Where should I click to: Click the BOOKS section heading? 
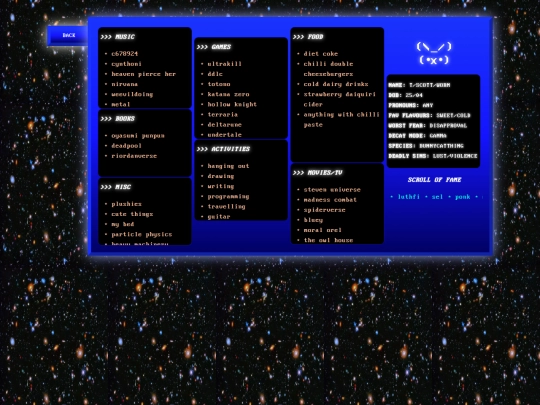117,119
